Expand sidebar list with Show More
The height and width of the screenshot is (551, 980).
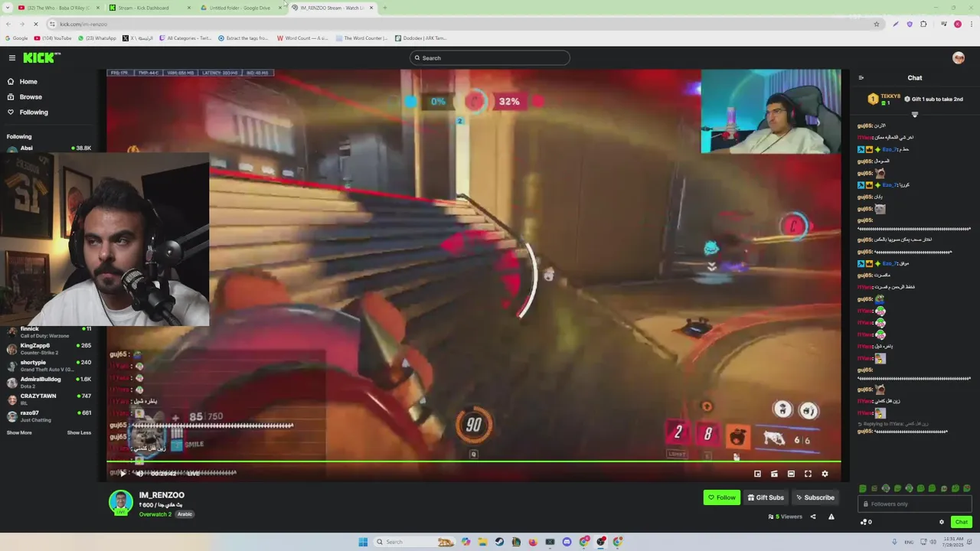19,433
